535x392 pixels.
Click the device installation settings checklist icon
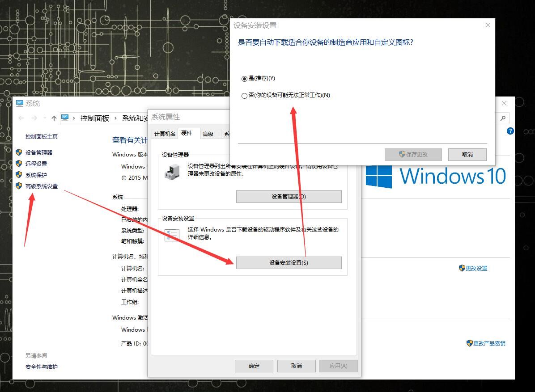click(x=172, y=235)
